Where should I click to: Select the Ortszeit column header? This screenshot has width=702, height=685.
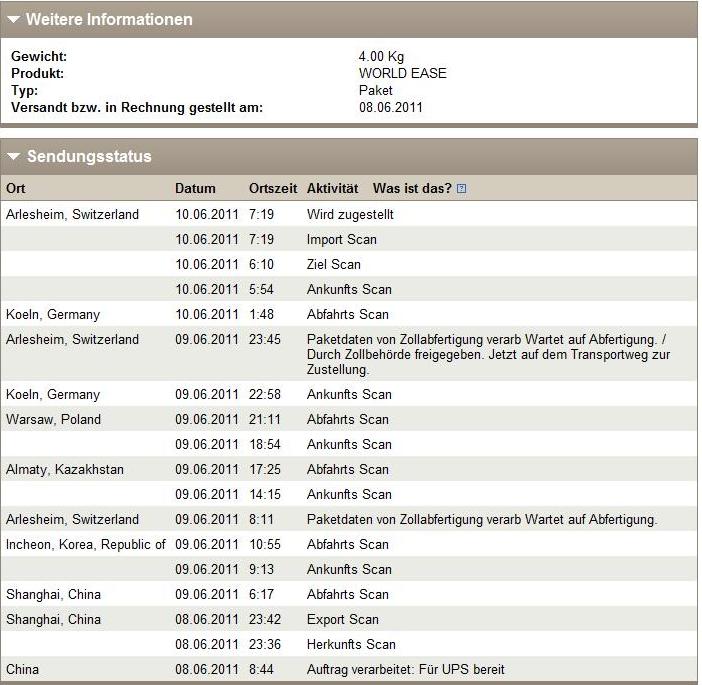pyautogui.click(x=272, y=189)
